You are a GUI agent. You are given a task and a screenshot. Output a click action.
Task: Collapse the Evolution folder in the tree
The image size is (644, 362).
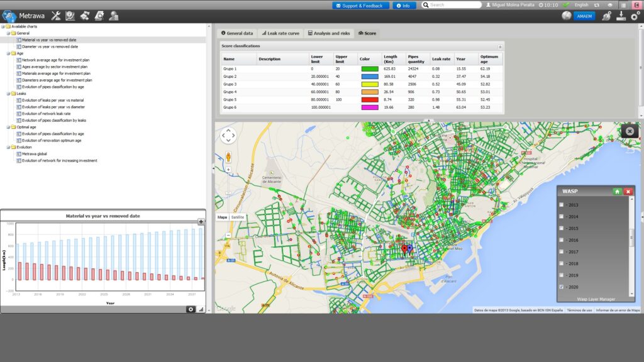8,147
